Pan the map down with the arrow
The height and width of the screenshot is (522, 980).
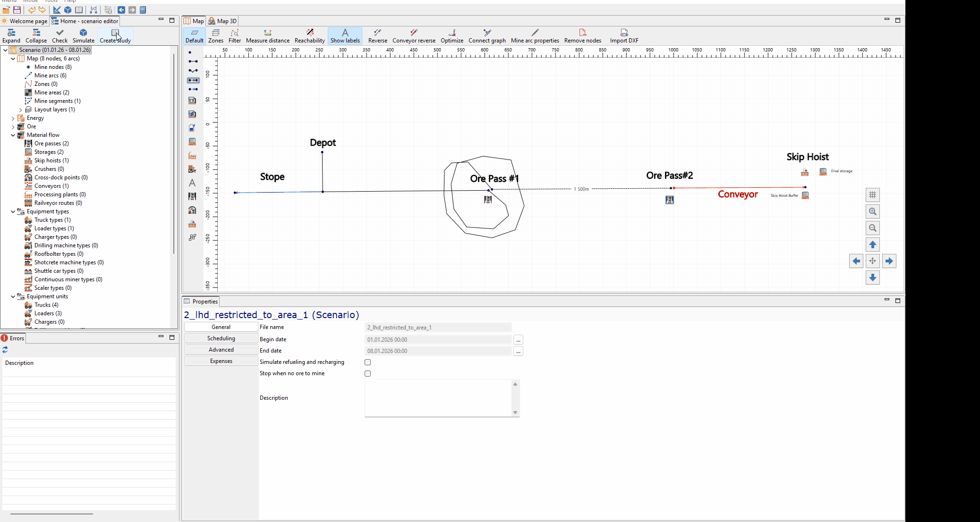(x=873, y=278)
